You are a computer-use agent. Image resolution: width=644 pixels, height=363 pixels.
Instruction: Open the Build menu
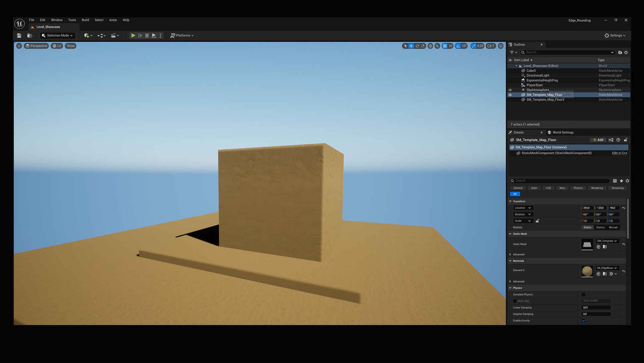coord(85,20)
